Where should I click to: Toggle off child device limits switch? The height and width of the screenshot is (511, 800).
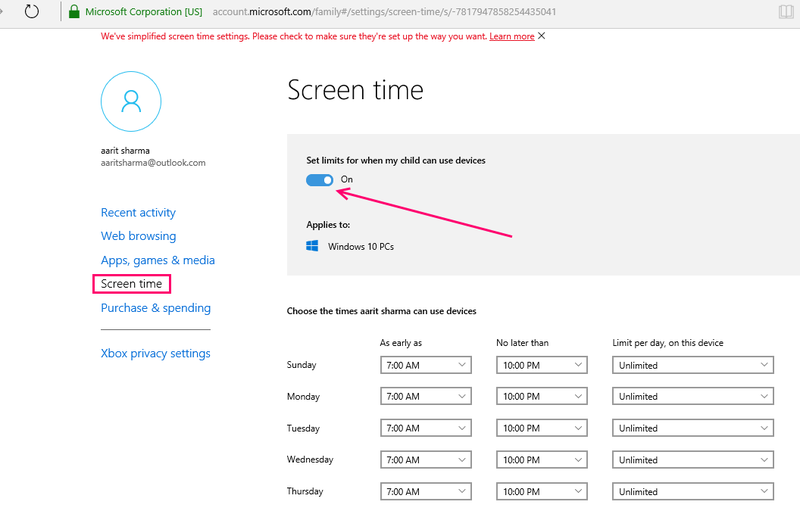(x=319, y=180)
